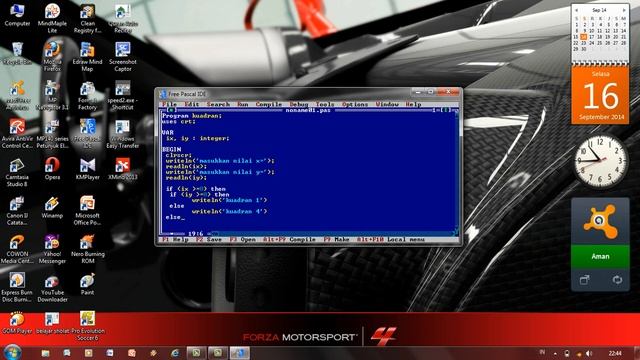Image resolution: width=640 pixels, height=360 pixels.
Task: Open the belajar sholat shortcut
Action: [x=52, y=322]
